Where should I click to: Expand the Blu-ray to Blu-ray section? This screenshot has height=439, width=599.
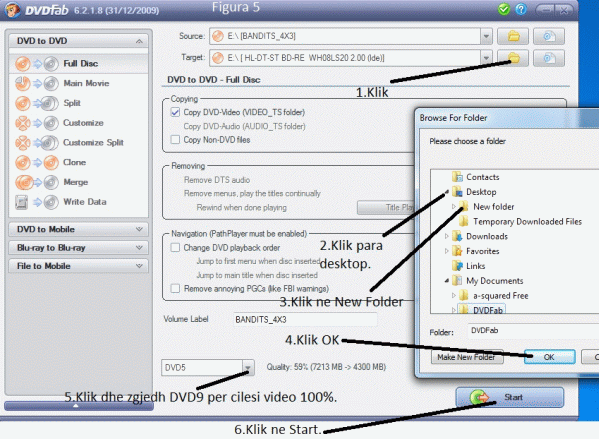click(x=78, y=248)
